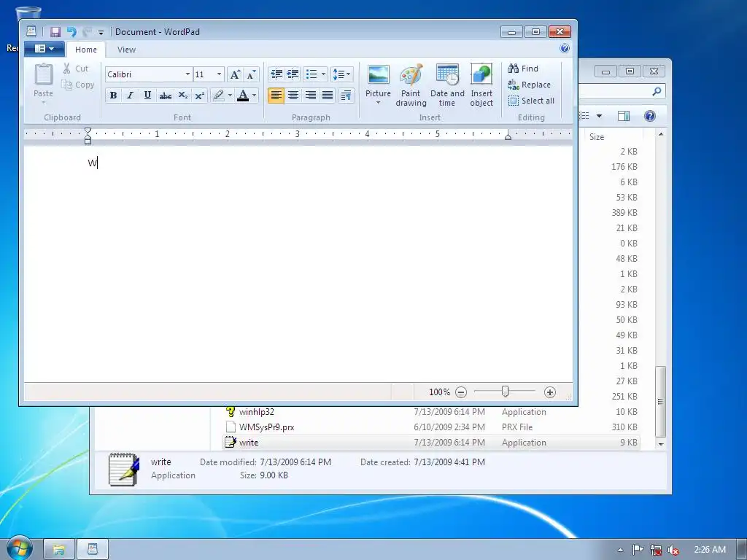Click inside the WordPad document area
This screenshot has width=747, height=560.
pyautogui.click(x=298, y=264)
